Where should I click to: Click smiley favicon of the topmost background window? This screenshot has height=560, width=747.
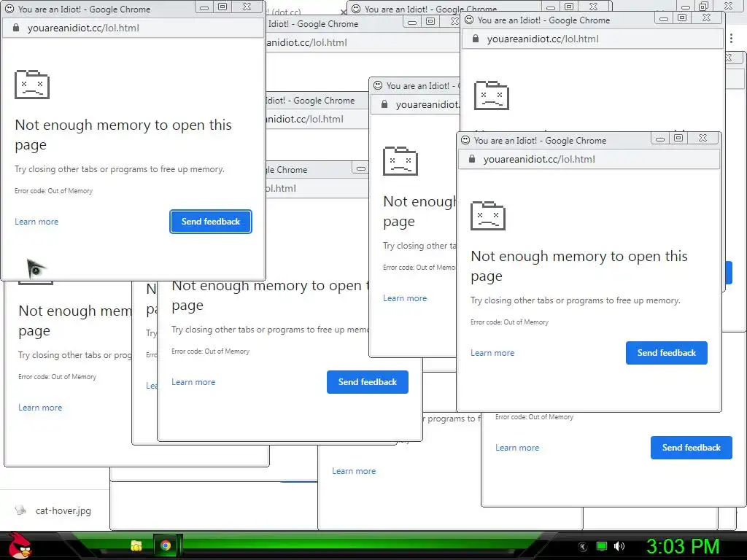point(356,9)
